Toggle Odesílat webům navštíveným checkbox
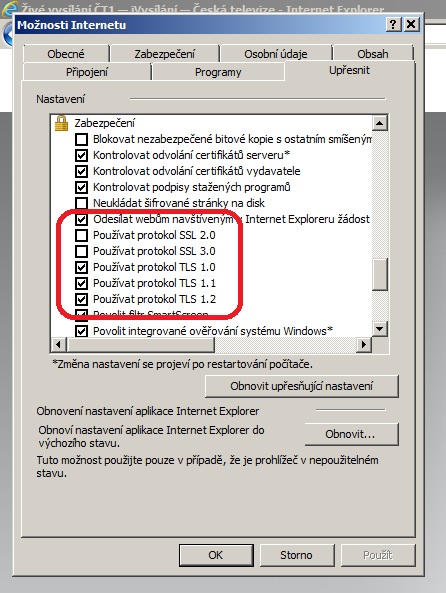Image resolution: width=446 pixels, height=593 pixels. 81,219
